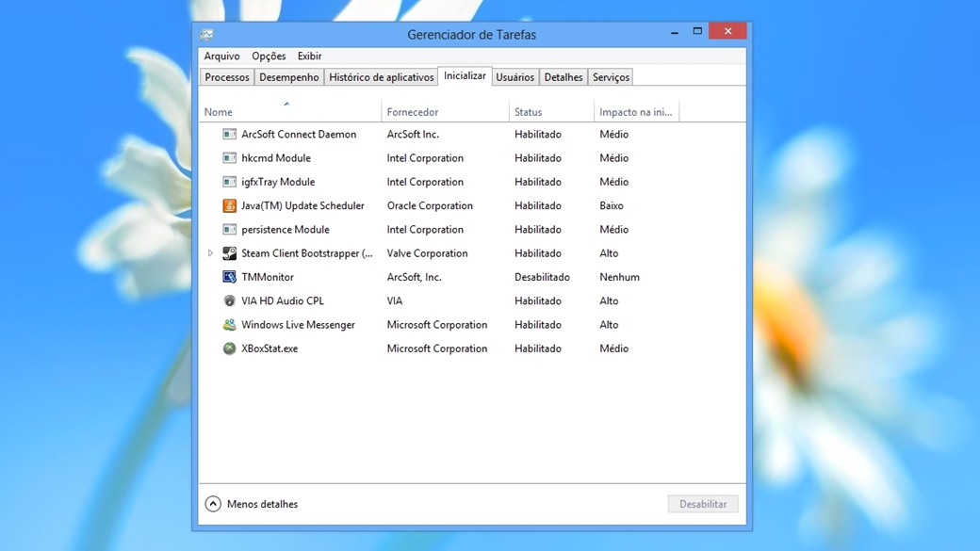
Task: Click the Task Manager title bar icon
Action: [207, 34]
